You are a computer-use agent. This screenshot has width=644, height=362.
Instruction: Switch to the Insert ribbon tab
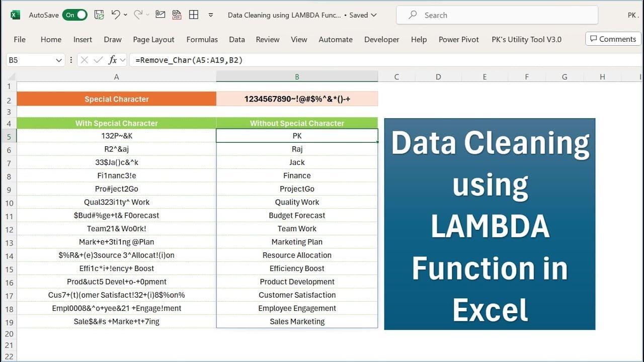click(x=83, y=39)
